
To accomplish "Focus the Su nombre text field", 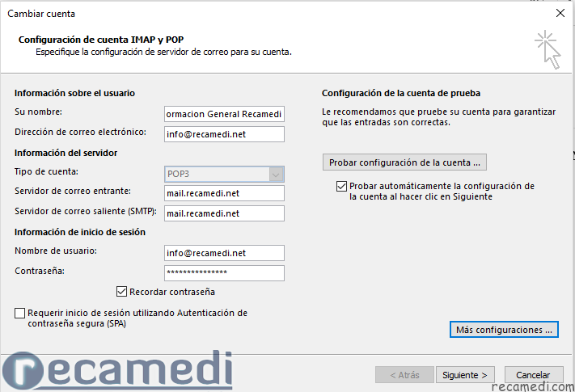I will (224, 114).
